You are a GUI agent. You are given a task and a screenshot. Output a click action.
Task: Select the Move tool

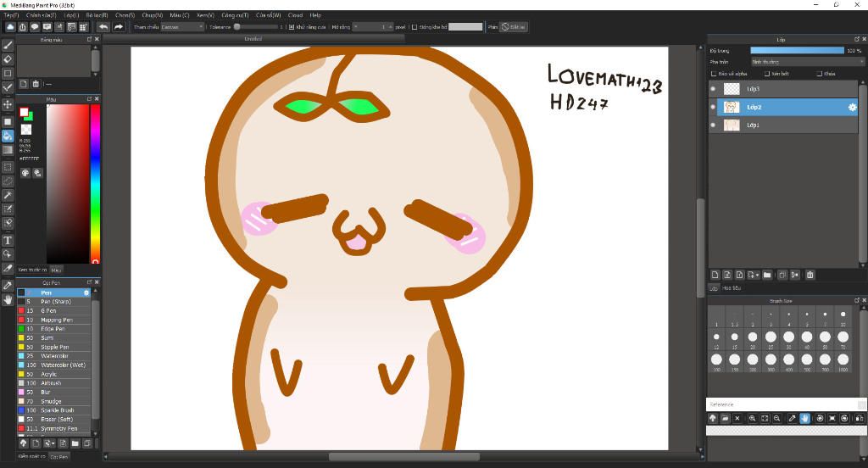coord(8,104)
